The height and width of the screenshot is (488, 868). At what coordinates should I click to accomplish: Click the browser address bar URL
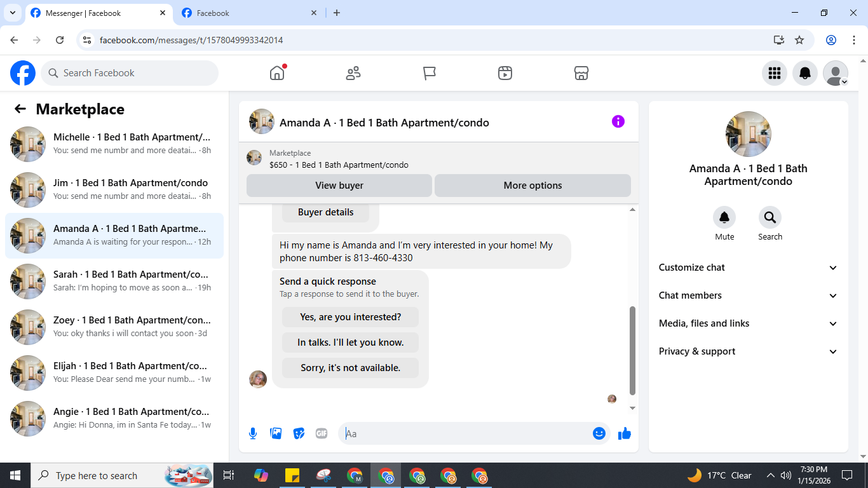(191, 40)
